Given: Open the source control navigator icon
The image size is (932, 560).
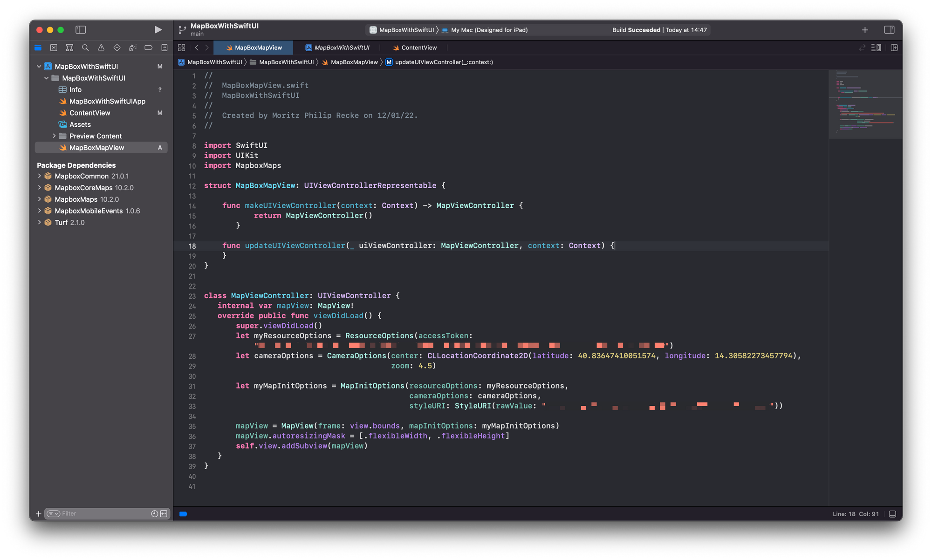Looking at the screenshot, I should point(54,48).
